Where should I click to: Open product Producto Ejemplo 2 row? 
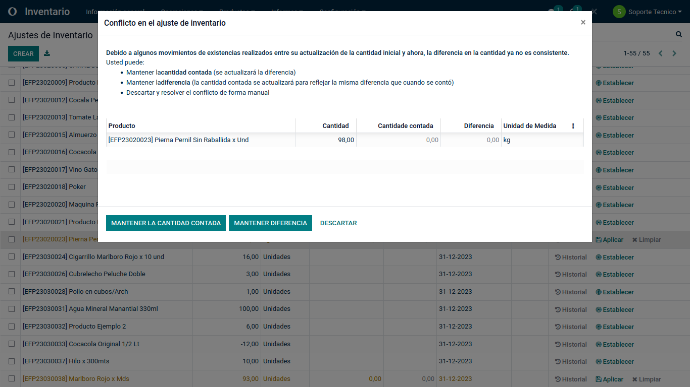coord(74,326)
